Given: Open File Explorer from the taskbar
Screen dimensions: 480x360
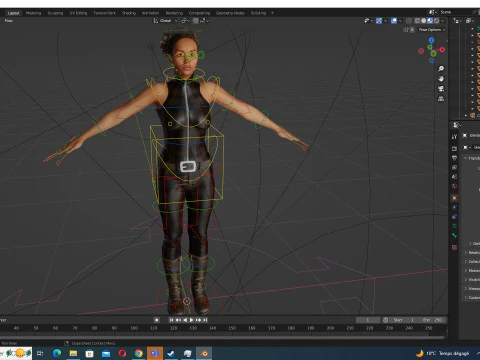Looking at the screenshot, I should coord(73,353).
